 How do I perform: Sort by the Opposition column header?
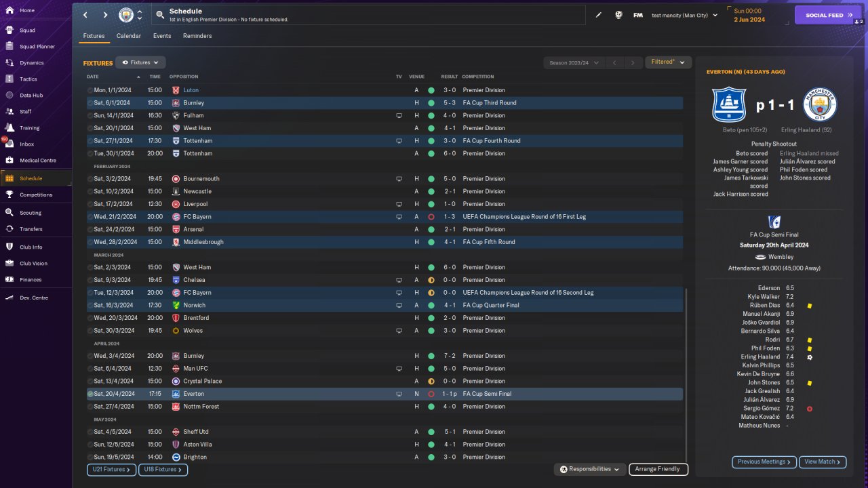184,77
